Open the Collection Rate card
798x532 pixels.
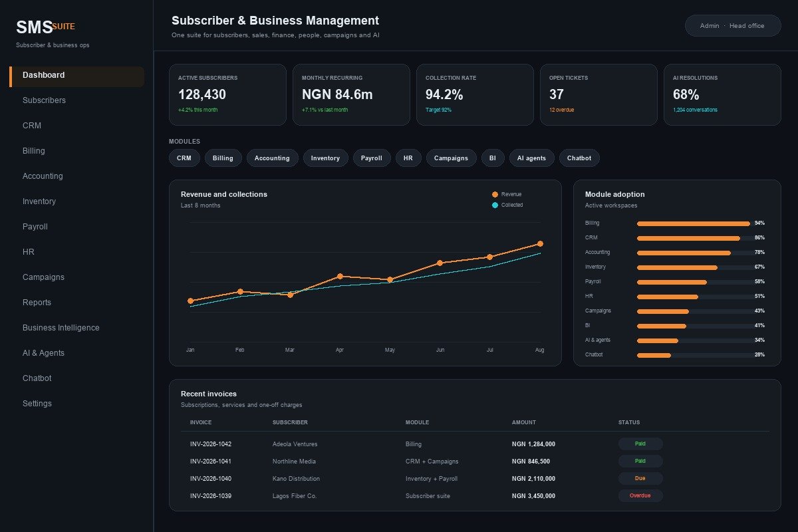click(475, 94)
